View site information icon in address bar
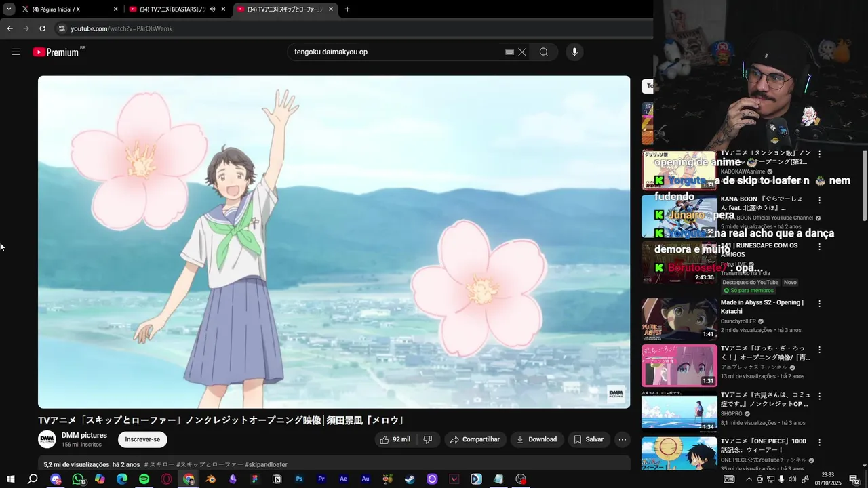The height and width of the screenshot is (488, 868). tap(62, 28)
